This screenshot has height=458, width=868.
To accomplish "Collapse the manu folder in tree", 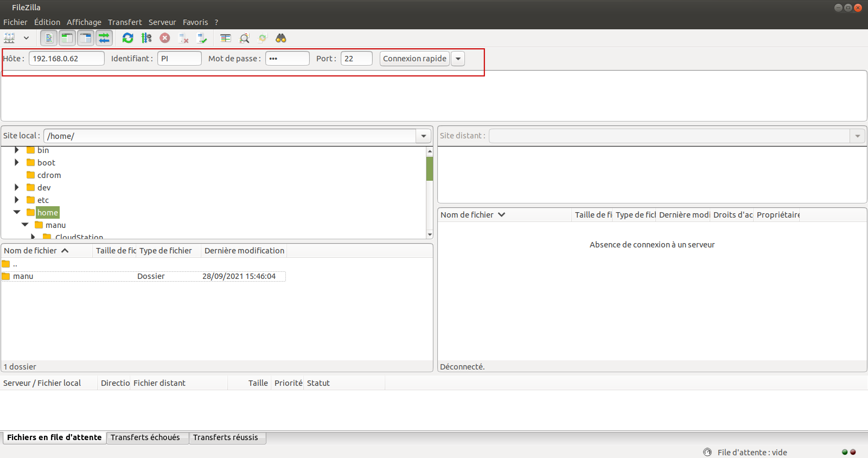I will tap(25, 225).
